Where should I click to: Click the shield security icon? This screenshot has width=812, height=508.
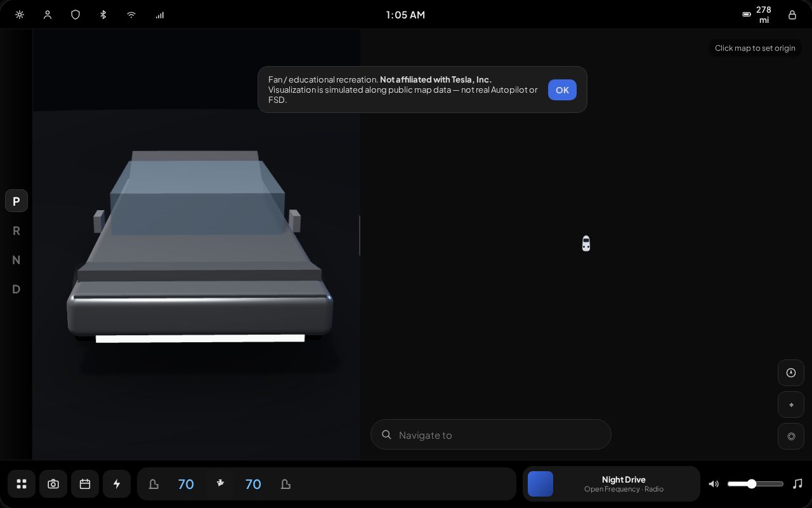[75, 15]
